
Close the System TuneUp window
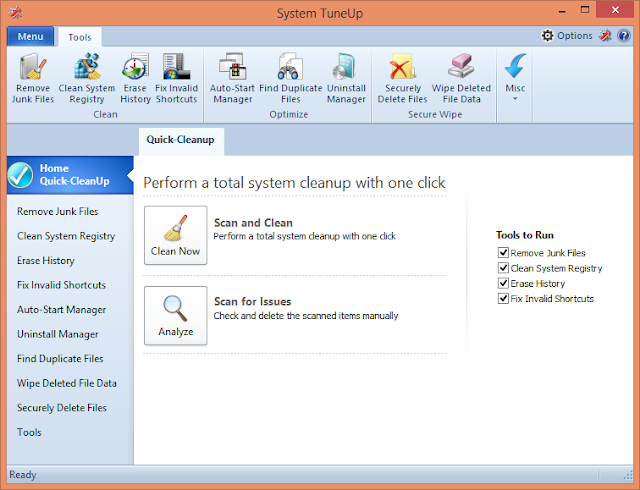coord(615,10)
